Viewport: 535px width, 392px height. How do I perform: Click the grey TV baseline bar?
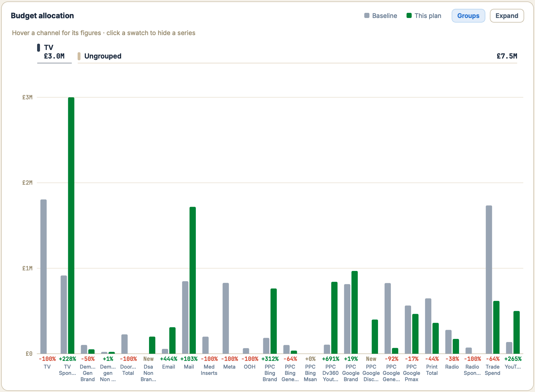click(43, 277)
